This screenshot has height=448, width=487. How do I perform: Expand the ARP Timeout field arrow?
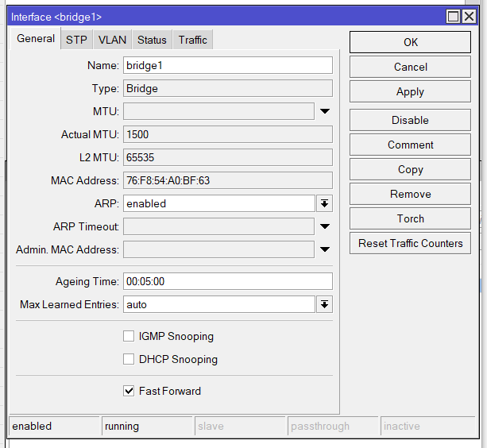(325, 226)
